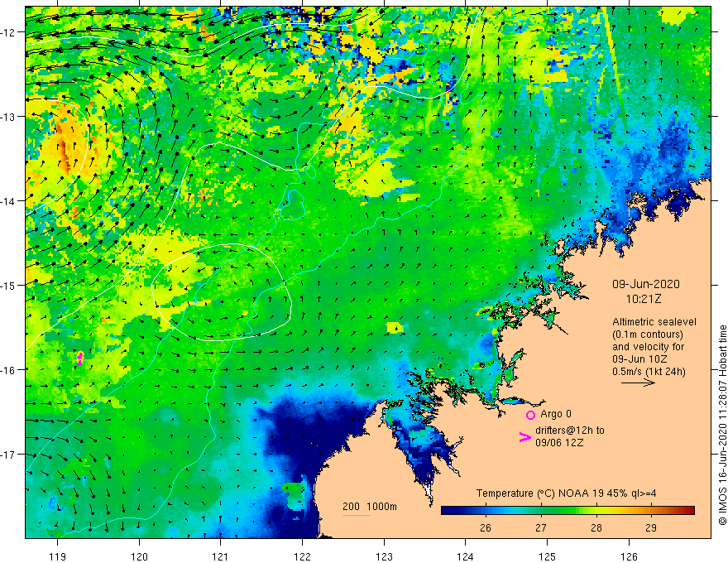Click the longitude axis label "119"
Image resolution: width=728 pixels, height=563 pixels.
pyautogui.click(x=58, y=556)
